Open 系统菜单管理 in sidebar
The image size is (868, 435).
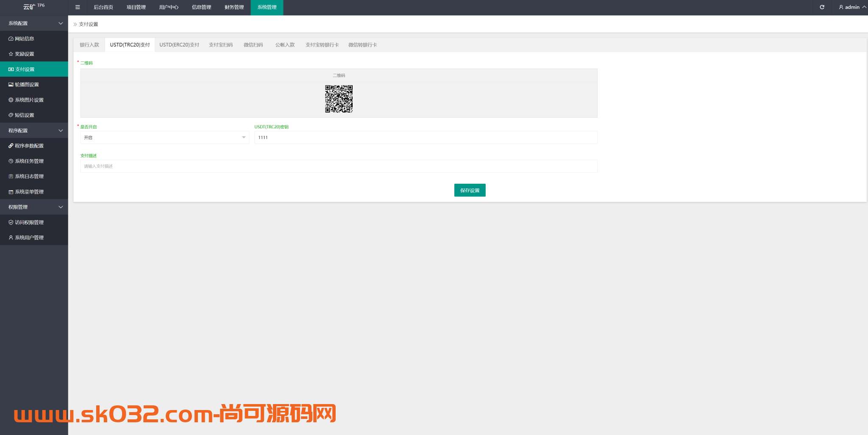pyautogui.click(x=34, y=192)
